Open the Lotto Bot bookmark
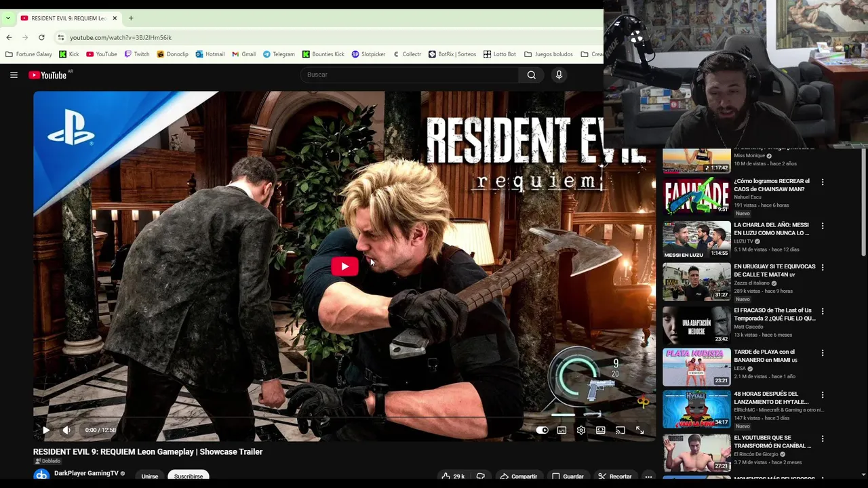This screenshot has width=868, height=488. [x=500, y=54]
